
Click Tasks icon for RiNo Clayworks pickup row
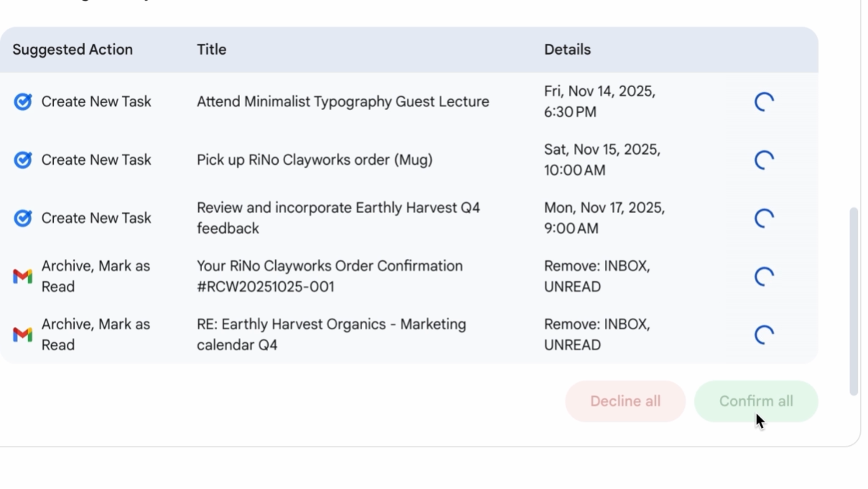click(x=23, y=160)
